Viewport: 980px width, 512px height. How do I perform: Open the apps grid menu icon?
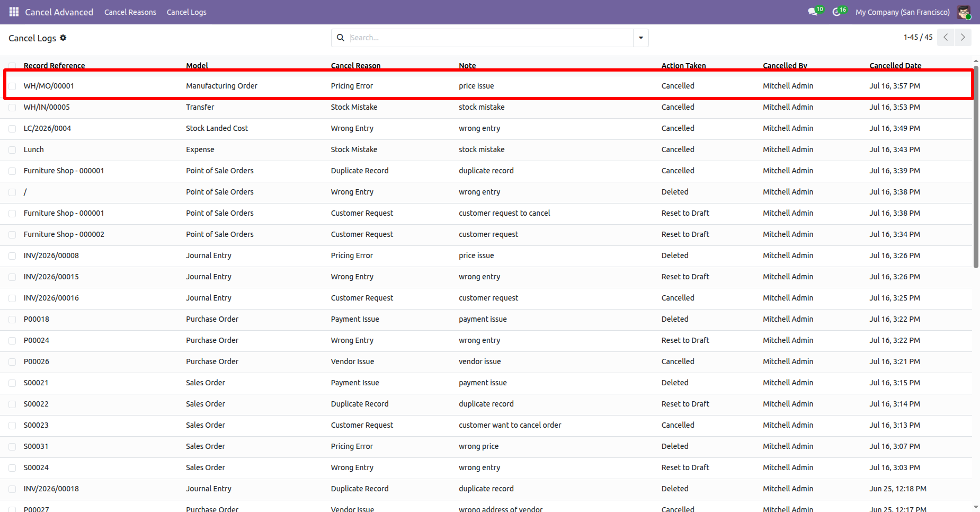click(x=14, y=12)
